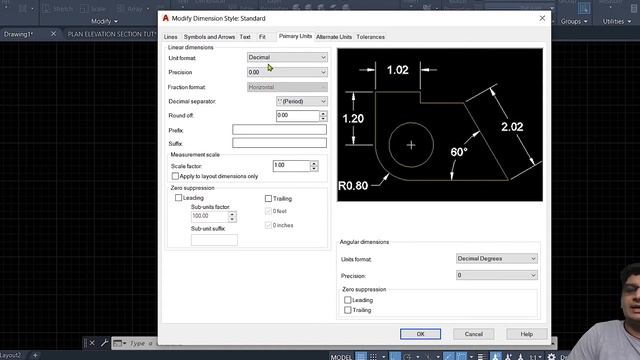Click the Cancel button
This screenshot has height=360, width=640.
tap(473, 334)
